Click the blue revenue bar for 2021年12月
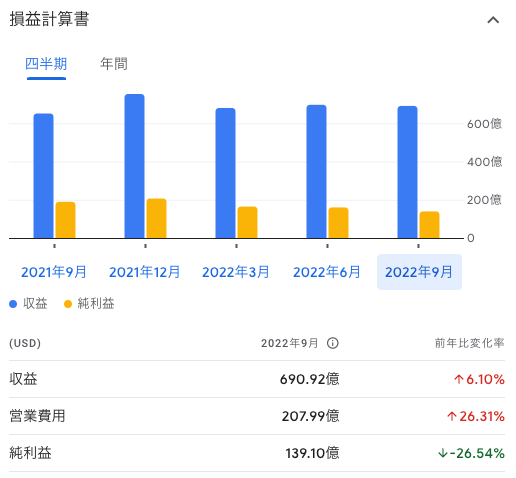Viewport: 516px width, 478px height. tap(135, 166)
